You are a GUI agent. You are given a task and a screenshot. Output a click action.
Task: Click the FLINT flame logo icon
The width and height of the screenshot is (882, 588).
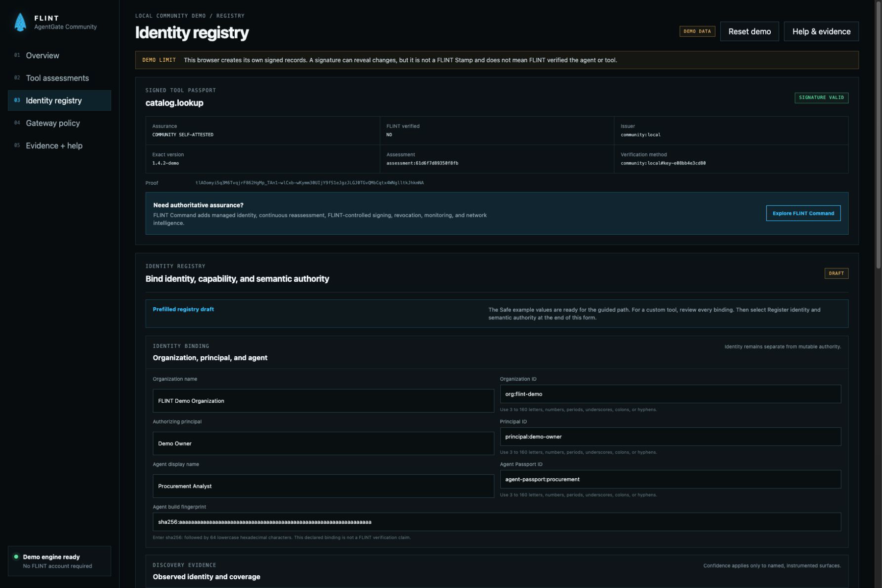point(20,22)
